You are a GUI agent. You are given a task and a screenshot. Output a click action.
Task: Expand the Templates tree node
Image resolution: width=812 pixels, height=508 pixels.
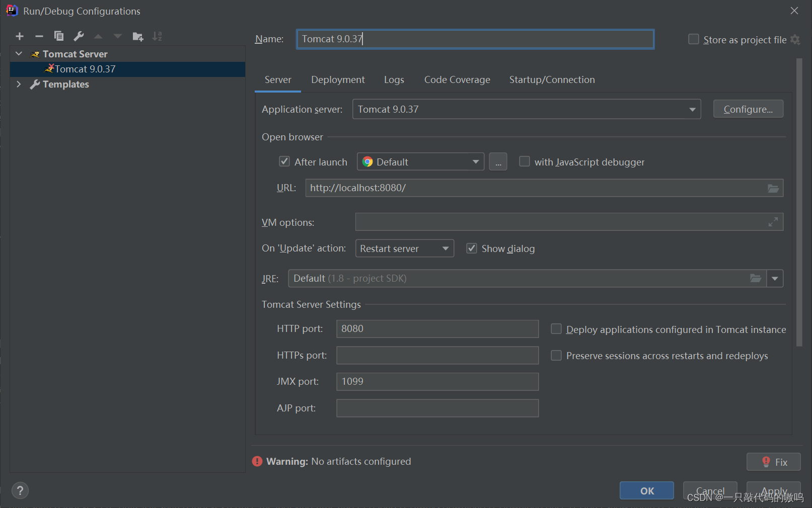19,84
